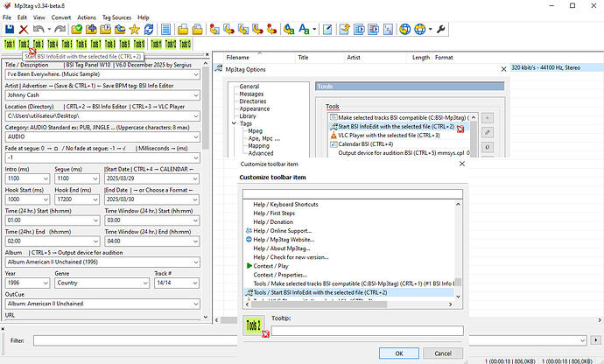Click the export icon with yellow arrow
The image size is (604, 364).
[x=344, y=29]
